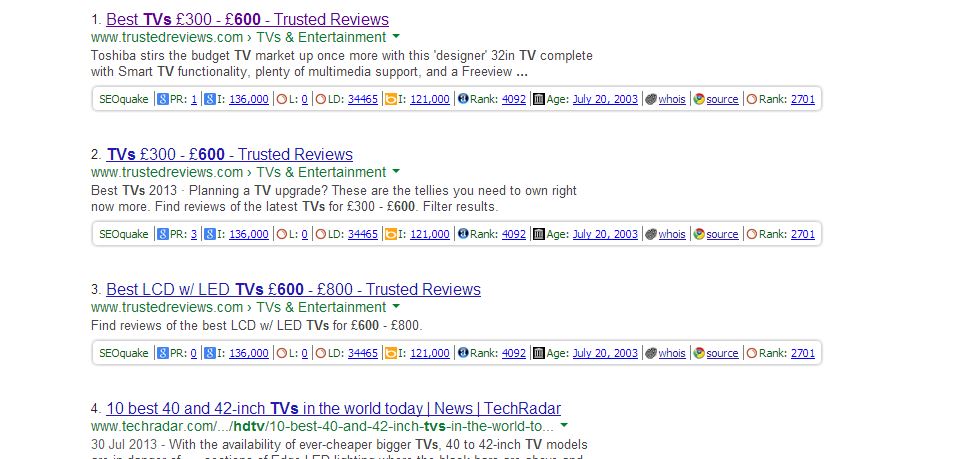Open 'Best LCD w/ LED TVs £600 - £800' result
Viewport: 978px width, 459px height.
point(294,290)
